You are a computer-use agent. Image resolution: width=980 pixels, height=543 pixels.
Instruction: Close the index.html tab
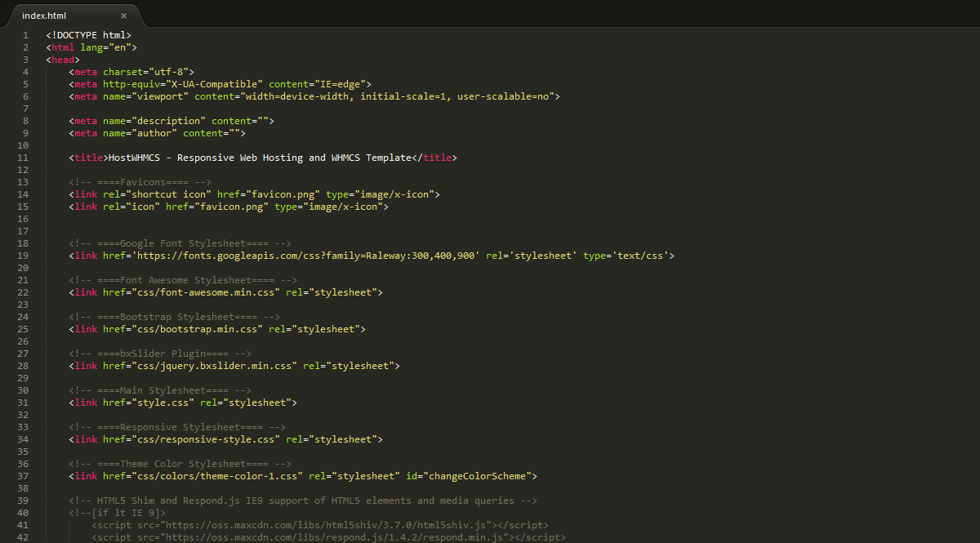click(123, 16)
